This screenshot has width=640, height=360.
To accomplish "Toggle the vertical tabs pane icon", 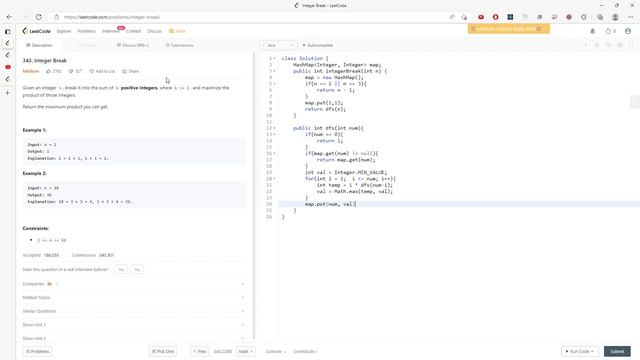I will (x=8, y=31).
